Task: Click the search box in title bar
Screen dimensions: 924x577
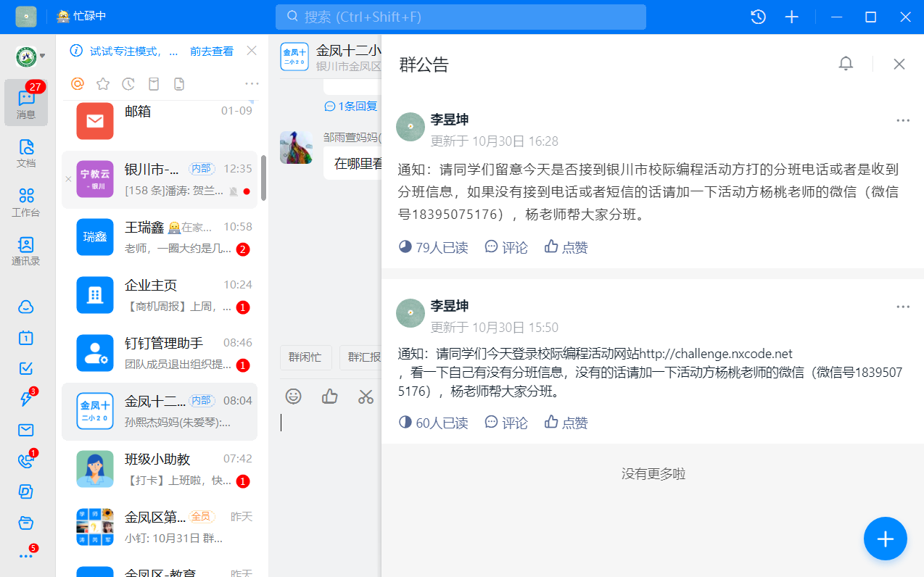Action: click(x=461, y=17)
